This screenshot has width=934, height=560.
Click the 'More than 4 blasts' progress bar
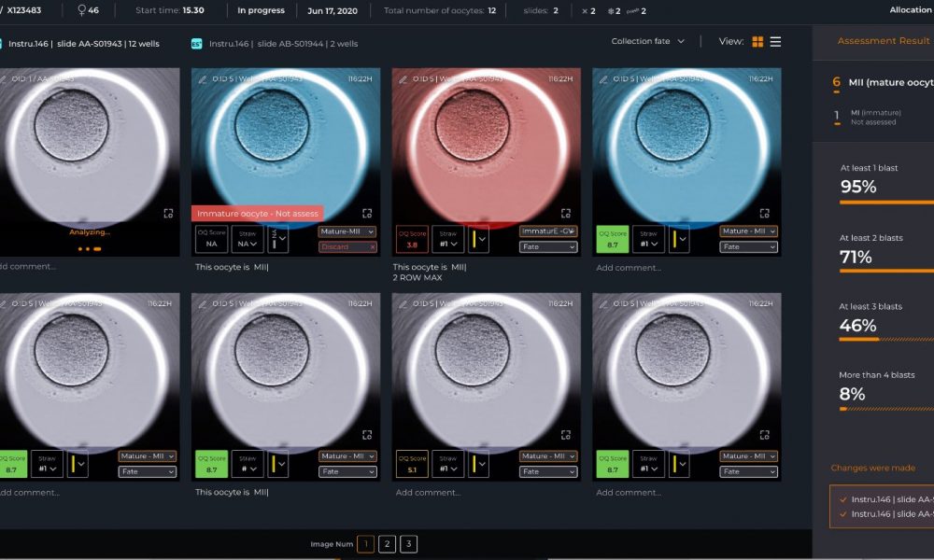(886, 409)
